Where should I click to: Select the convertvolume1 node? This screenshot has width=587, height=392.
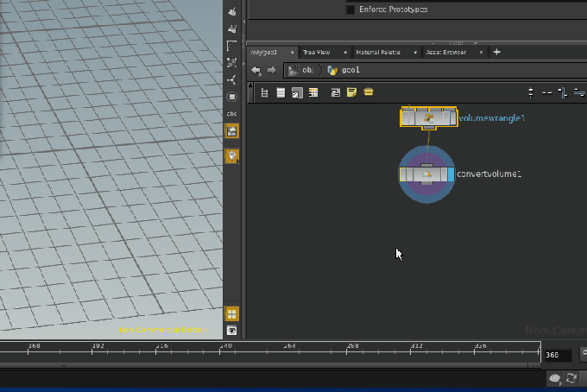pos(426,174)
